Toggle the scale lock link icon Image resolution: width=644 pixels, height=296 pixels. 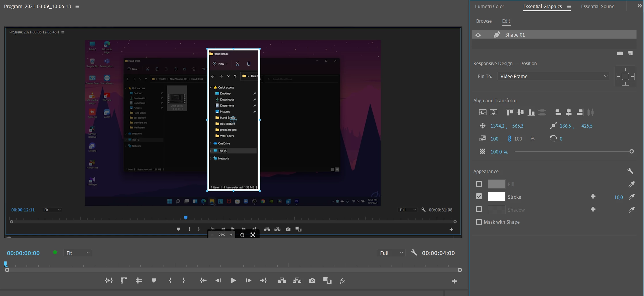509,139
